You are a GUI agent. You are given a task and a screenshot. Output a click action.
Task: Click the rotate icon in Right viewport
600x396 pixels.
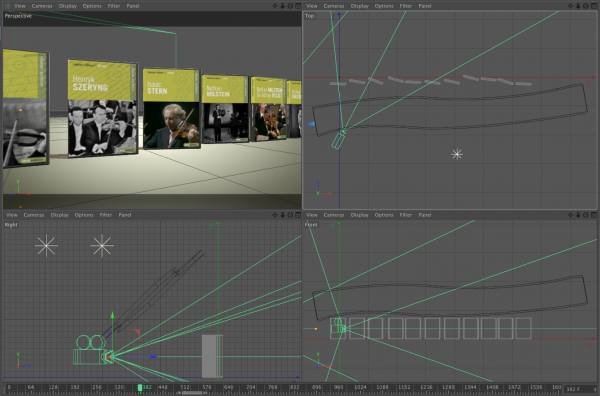pyautogui.click(x=290, y=215)
